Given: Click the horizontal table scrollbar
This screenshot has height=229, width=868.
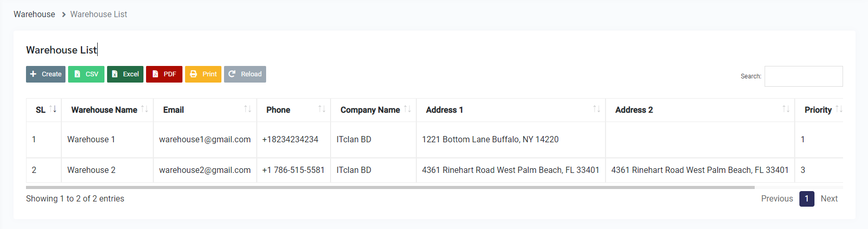Looking at the screenshot, I should click(390, 187).
